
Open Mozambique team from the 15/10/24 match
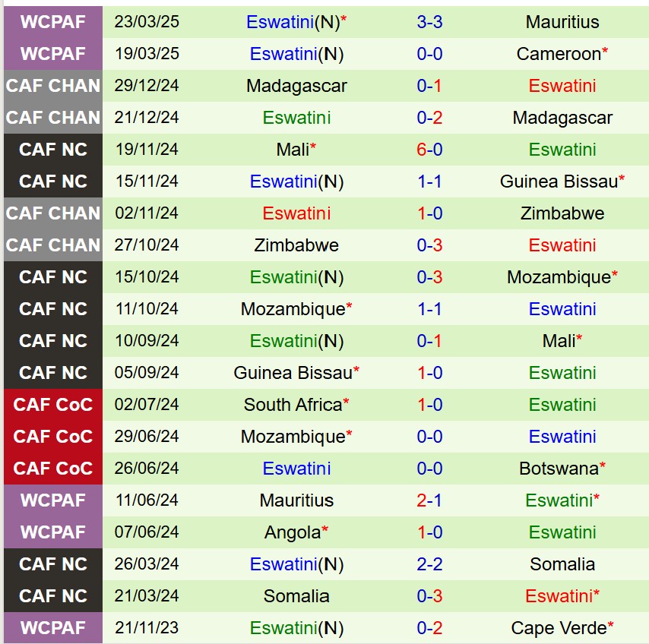click(559, 277)
